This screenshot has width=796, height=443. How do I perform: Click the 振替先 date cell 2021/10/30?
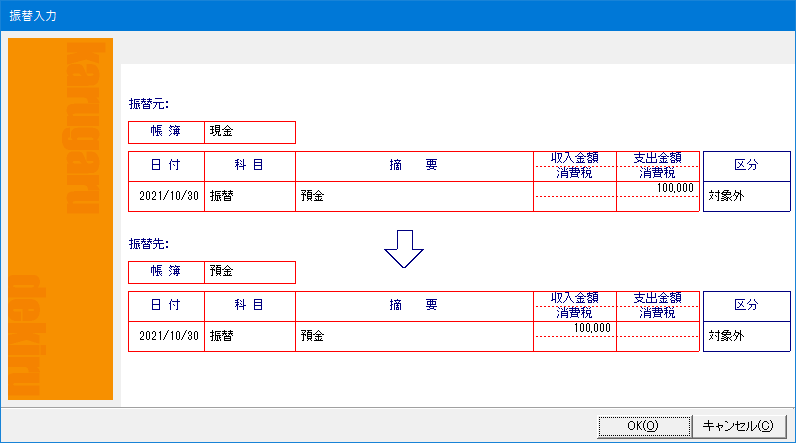[x=167, y=336]
